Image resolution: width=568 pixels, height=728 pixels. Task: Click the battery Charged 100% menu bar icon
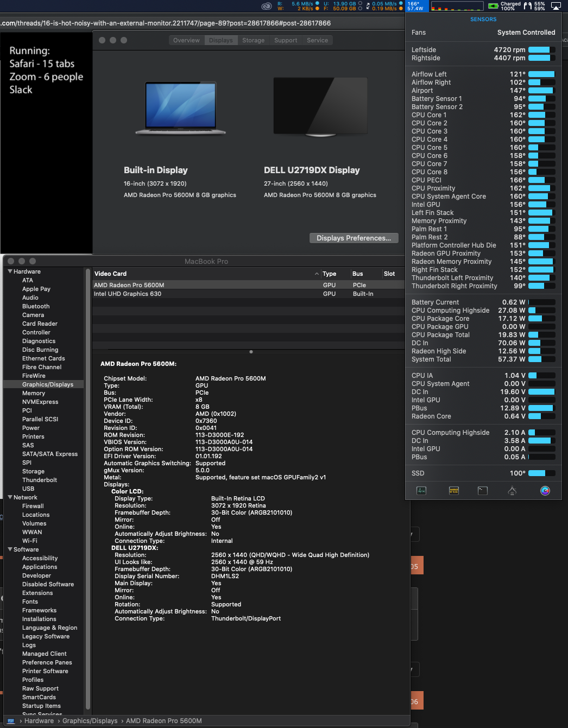pyautogui.click(x=504, y=6)
